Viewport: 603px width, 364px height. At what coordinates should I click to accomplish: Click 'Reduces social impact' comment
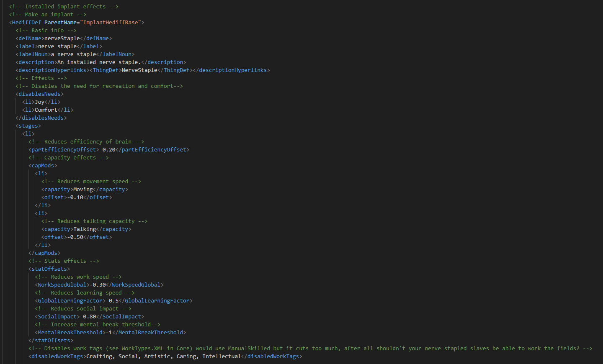pyautogui.click(x=83, y=309)
